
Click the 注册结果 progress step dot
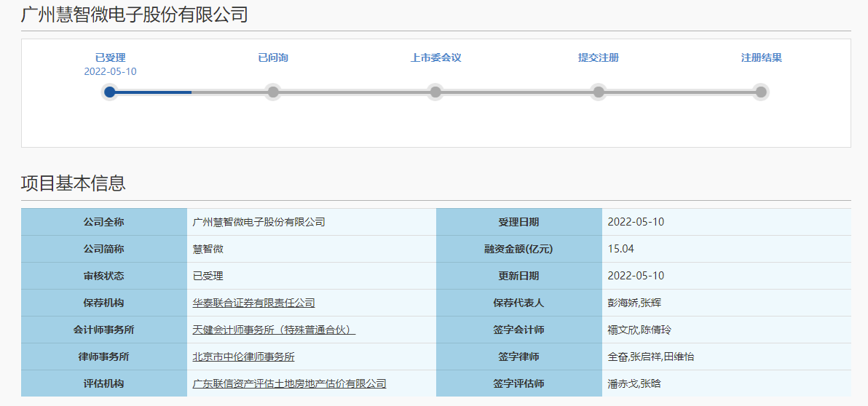(761, 92)
